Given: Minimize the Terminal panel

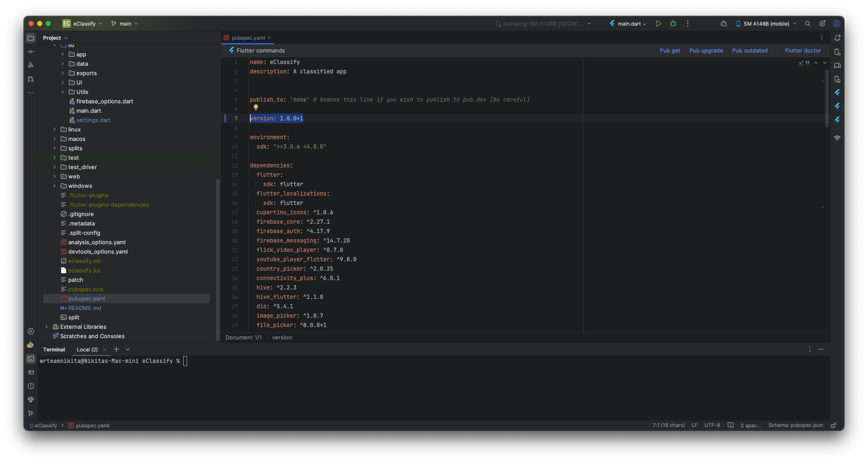Looking at the screenshot, I should point(821,349).
